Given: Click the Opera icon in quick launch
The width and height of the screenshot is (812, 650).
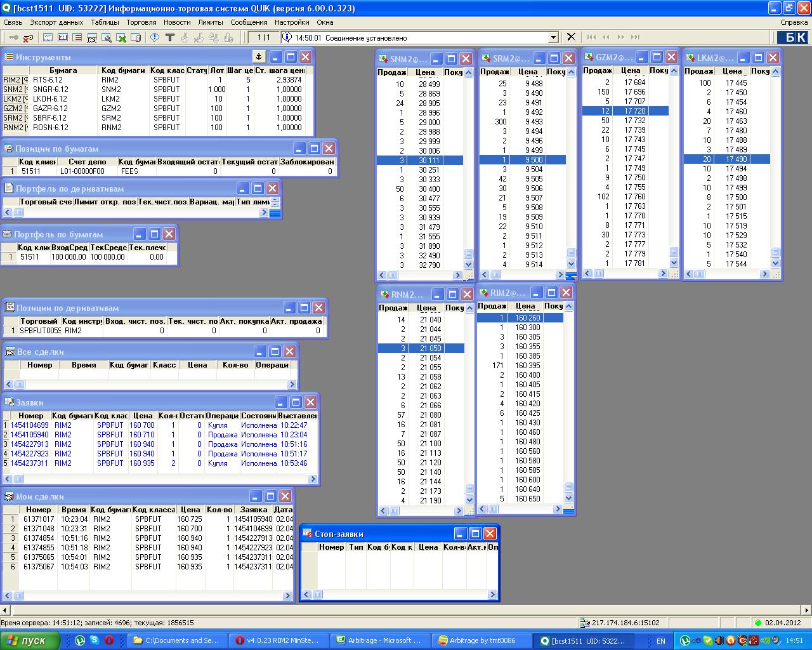Looking at the screenshot, I should pos(109,640).
